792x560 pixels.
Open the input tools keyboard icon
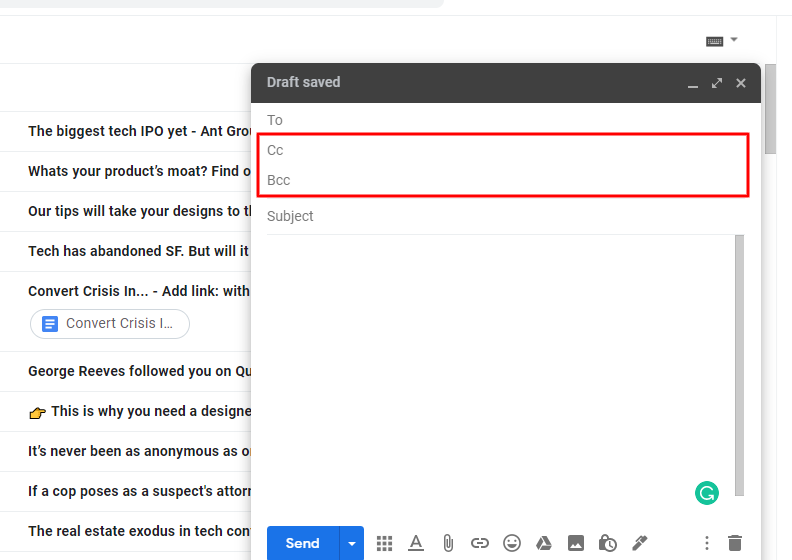[714, 41]
